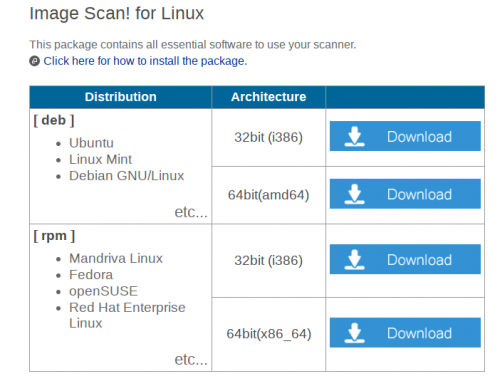The height and width of the screenshot is (381, 500).
Task: Select the Ubuntu list entry
Action: [x=91, y=143]
